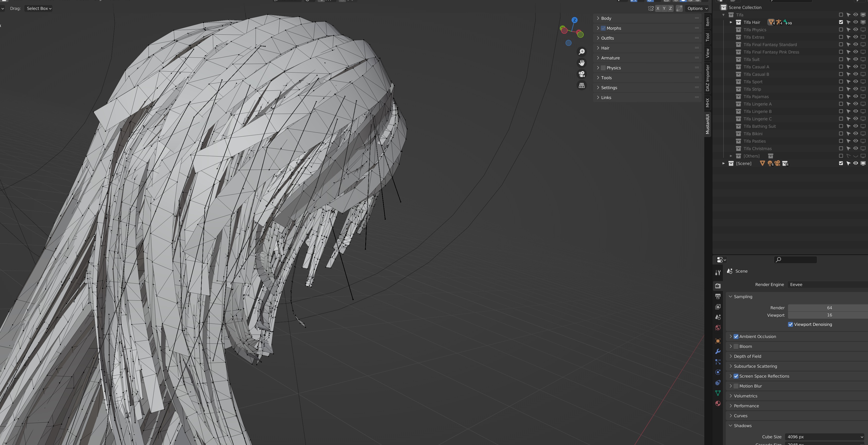Screen dimensions: 868x445
Task: Open the Output properties printer tab
Action: [718, 296]
